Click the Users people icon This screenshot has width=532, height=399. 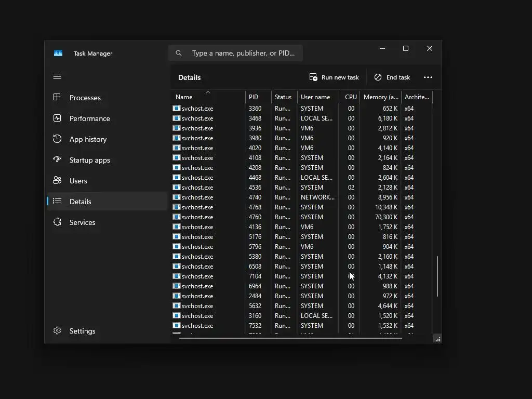57,180
